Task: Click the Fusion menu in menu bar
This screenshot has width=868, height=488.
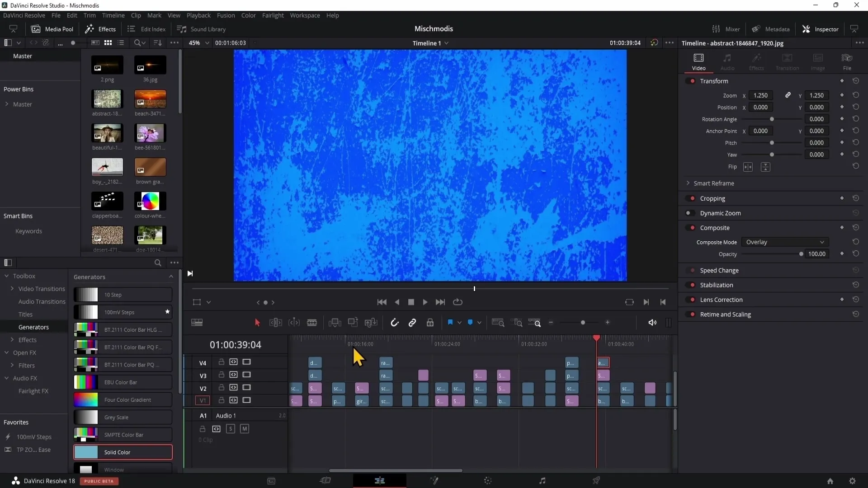Action: [226, 15]
